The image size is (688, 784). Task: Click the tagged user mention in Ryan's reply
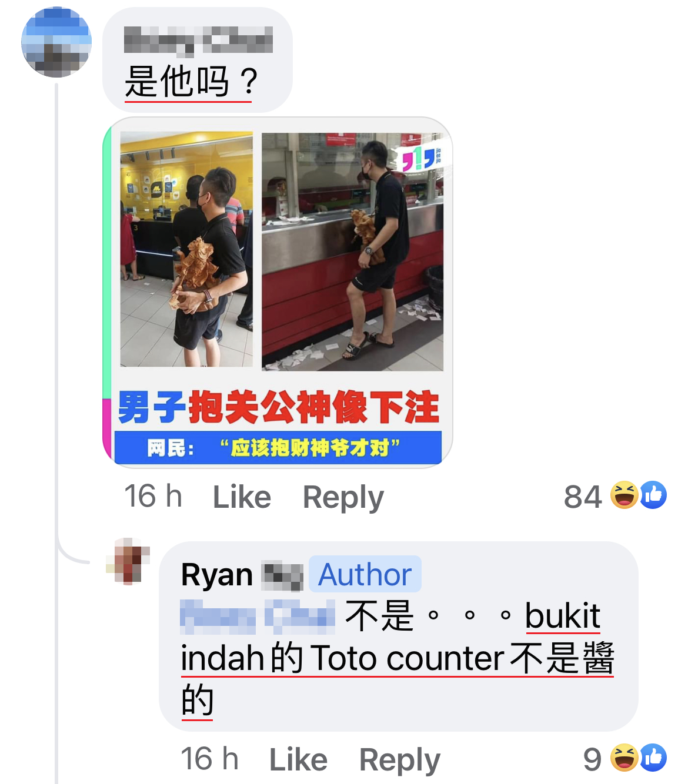pos(258,617)
